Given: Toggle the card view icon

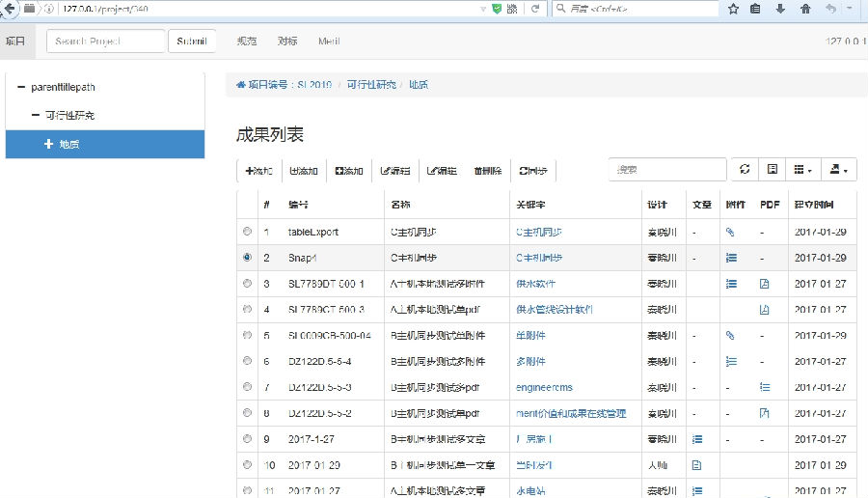Looking at the screenshot, I should pyautogui.click(x=773, y=170).
